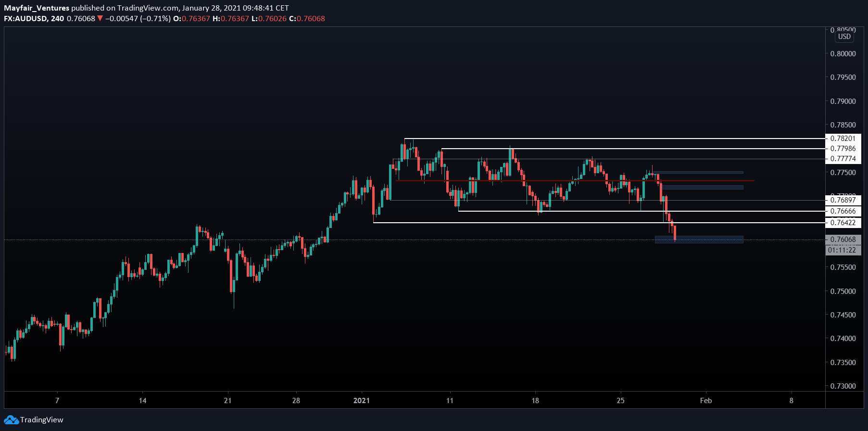Click the red down triangle change indicator
The image size is (868, 431).
pyautogui.click(x=100, y=19)
